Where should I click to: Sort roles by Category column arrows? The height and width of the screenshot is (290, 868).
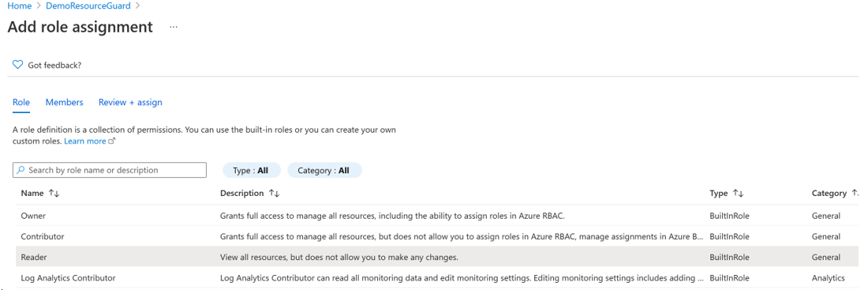(x=855, y=194)
